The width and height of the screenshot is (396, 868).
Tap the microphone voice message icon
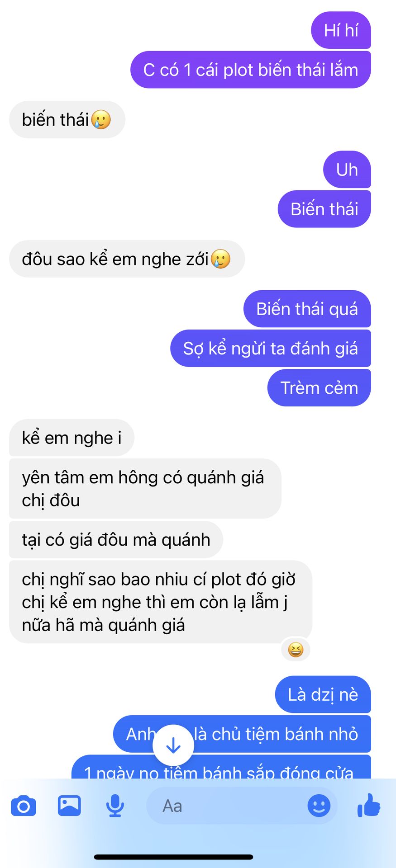(115, 806)
